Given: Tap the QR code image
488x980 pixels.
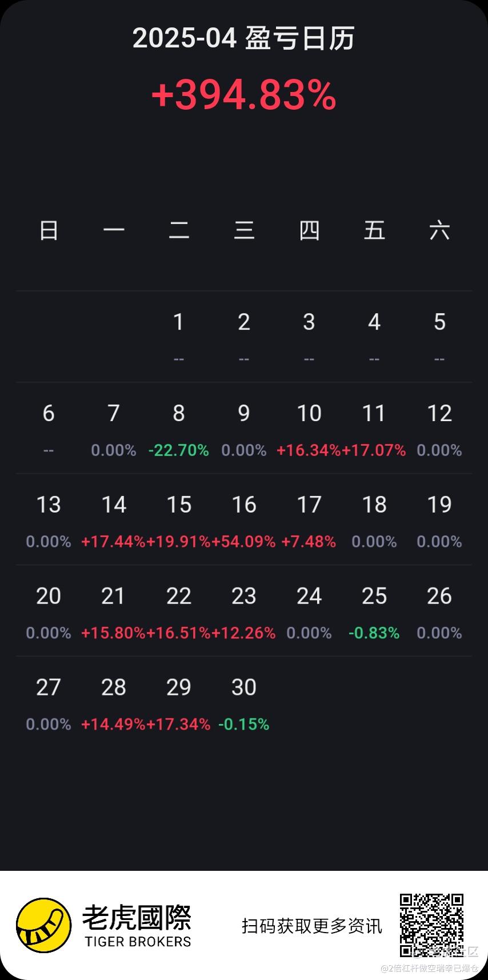Looking at the screenshot, I should [x=431, y=925].
